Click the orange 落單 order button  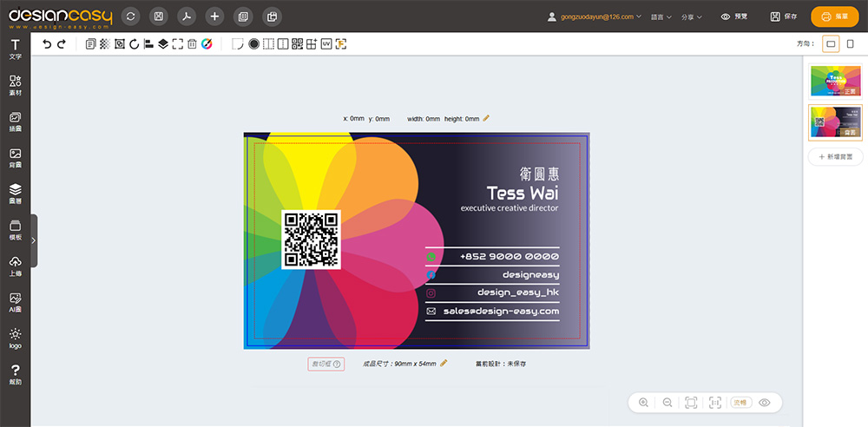[x=834, y=16]
